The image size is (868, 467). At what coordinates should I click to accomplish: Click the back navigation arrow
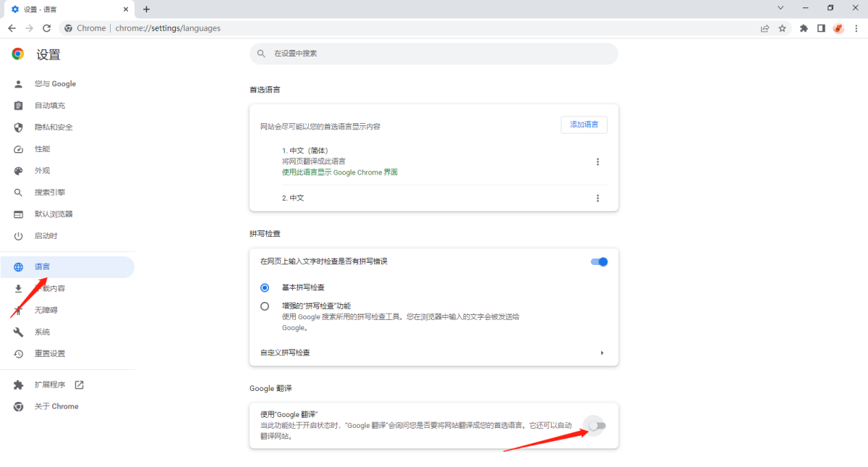(12, 28)
